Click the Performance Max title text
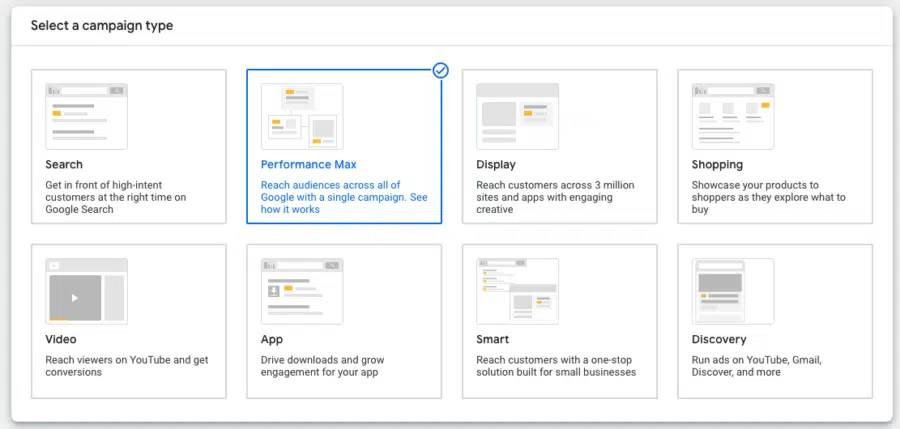Image resolution: width=900 pixels, height=429 pixels. click(x=309, y=165)
